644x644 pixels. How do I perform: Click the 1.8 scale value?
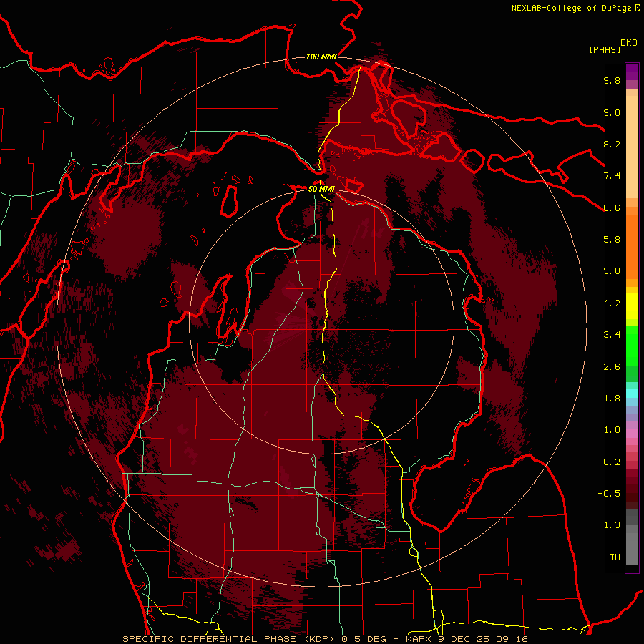point(612,399)
